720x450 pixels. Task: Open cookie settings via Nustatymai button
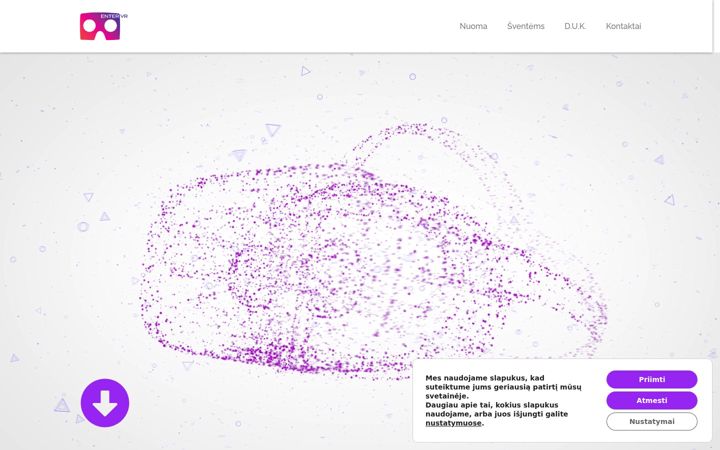(x=652, y=422)
